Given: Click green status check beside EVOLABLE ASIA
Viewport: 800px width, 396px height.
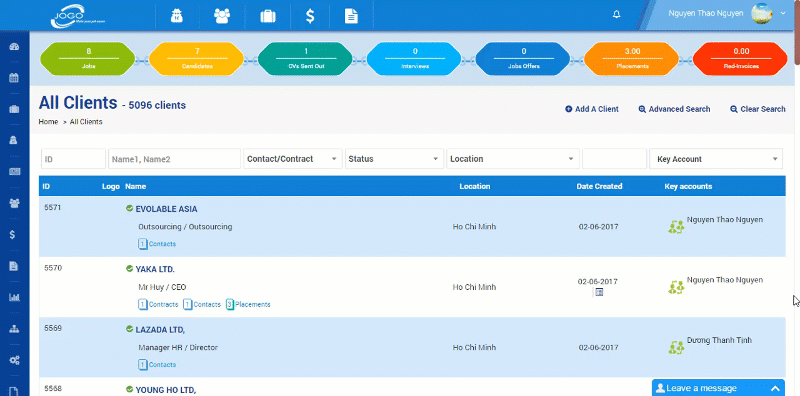Looking at the screenshot, I should coord(130,208).
